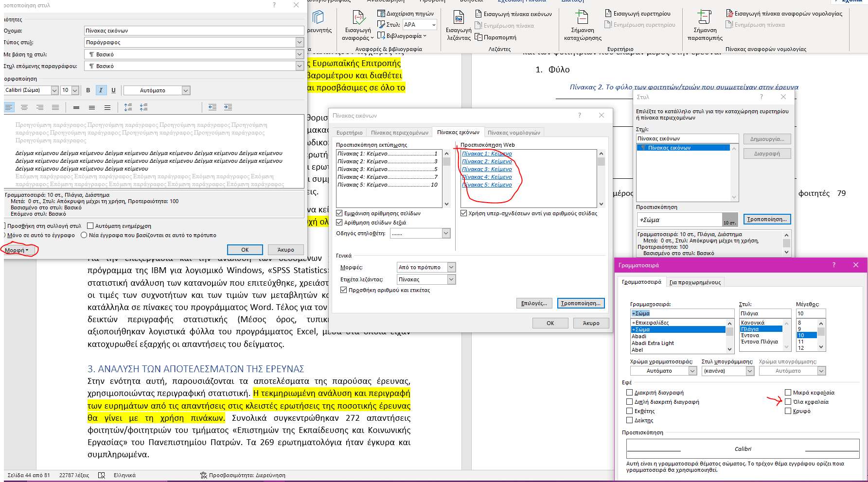Click Τροποποίηση button in Style dialog
Screen dimensions: 868x482
click(766, 219)
